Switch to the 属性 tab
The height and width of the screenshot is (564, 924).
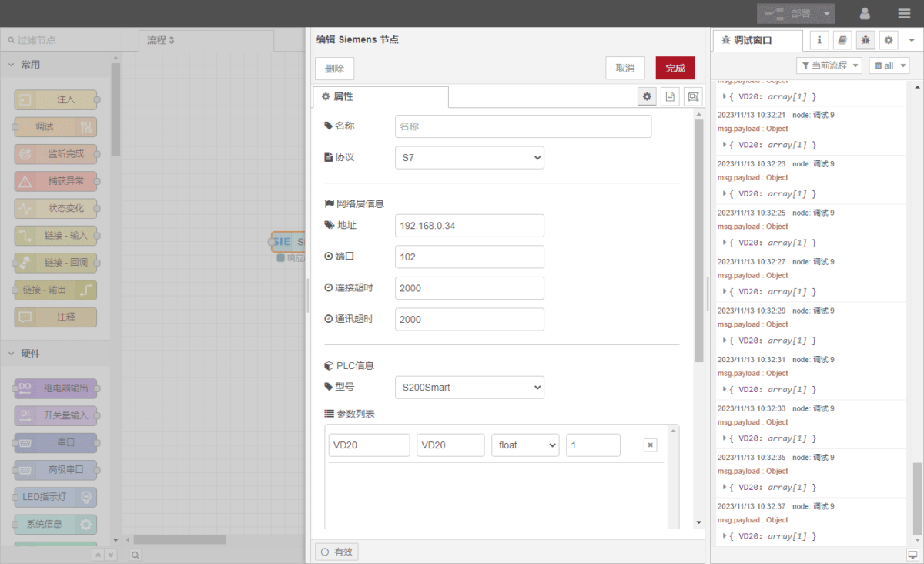point(380,97)
